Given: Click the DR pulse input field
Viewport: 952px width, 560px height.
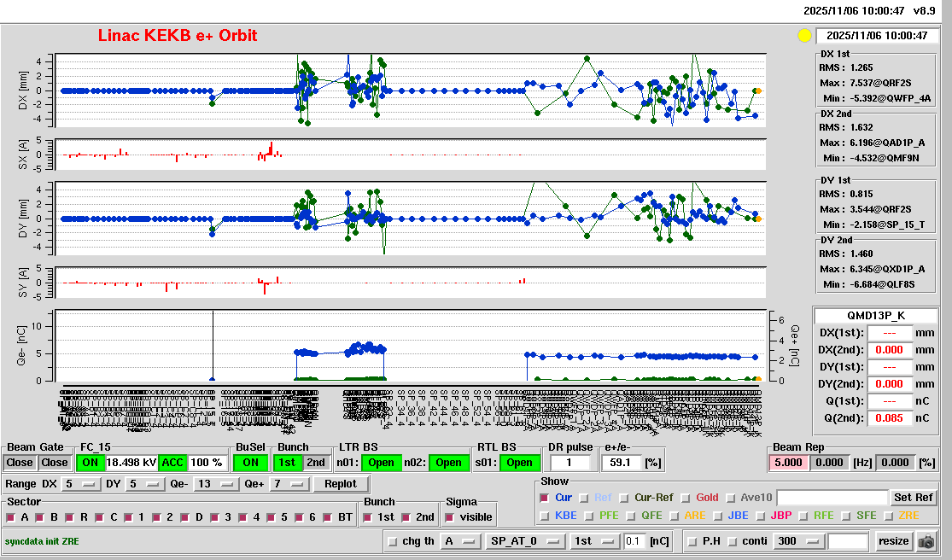Looking at the screenshot, I should 571,463.
